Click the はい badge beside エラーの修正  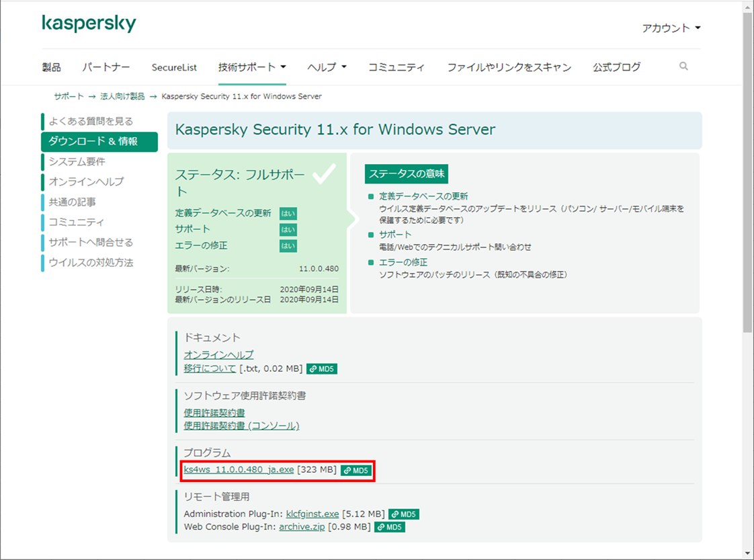point(288,246)
